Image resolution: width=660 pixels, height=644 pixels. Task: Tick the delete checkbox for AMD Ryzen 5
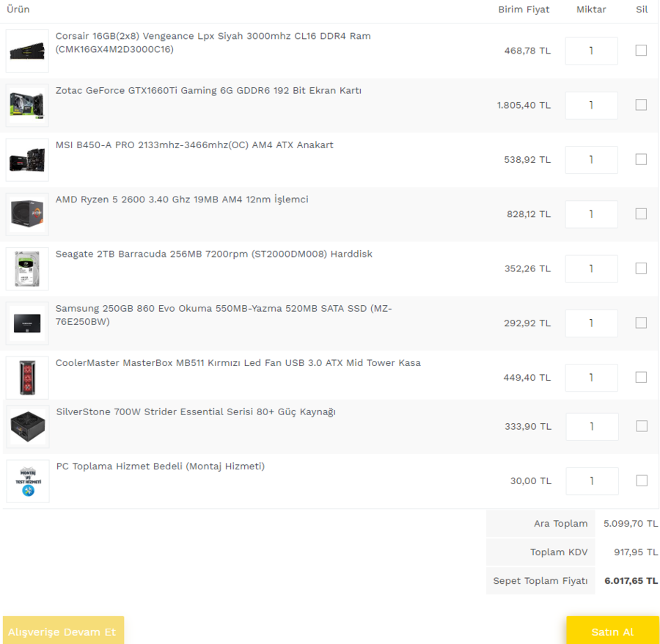pos(641,214)
